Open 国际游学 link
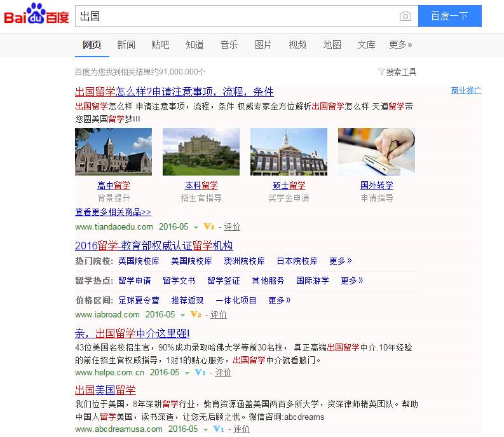 point(313,281)
